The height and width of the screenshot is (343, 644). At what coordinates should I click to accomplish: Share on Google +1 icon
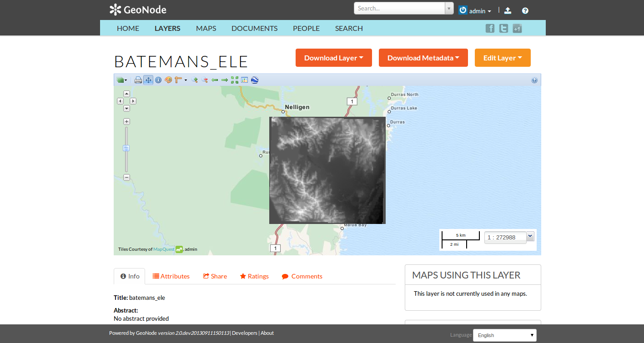click(x=517, y=28)
